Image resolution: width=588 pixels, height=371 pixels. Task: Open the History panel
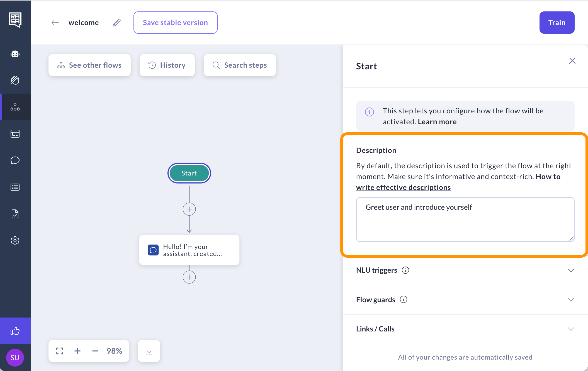click(x=167, y=65)
